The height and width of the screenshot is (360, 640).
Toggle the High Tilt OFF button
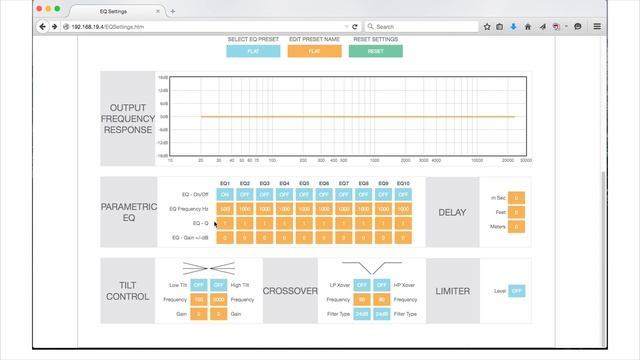click(x=218, y=285)
